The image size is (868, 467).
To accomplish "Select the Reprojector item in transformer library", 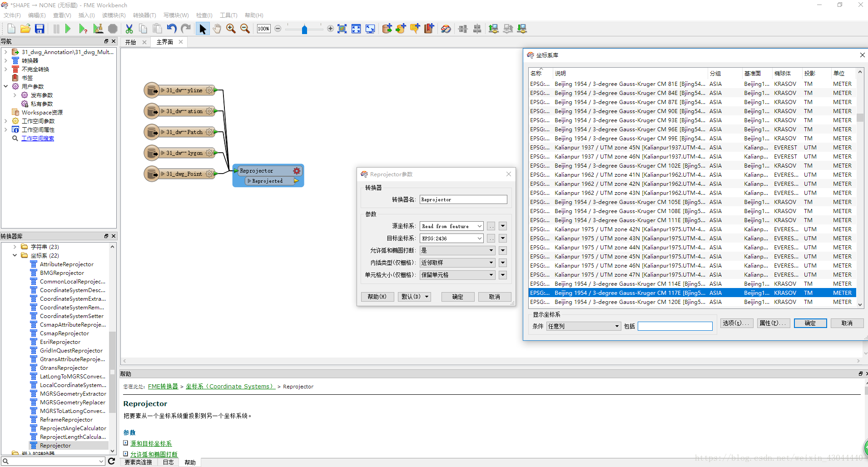I will tap(55, 446).
